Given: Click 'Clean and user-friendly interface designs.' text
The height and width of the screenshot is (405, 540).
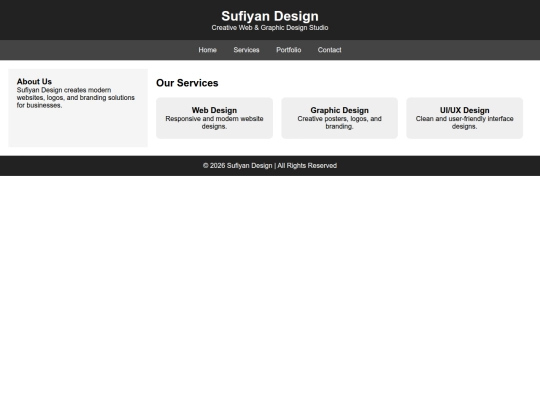Looking at the screenshot, I should (x=465, y=123).
